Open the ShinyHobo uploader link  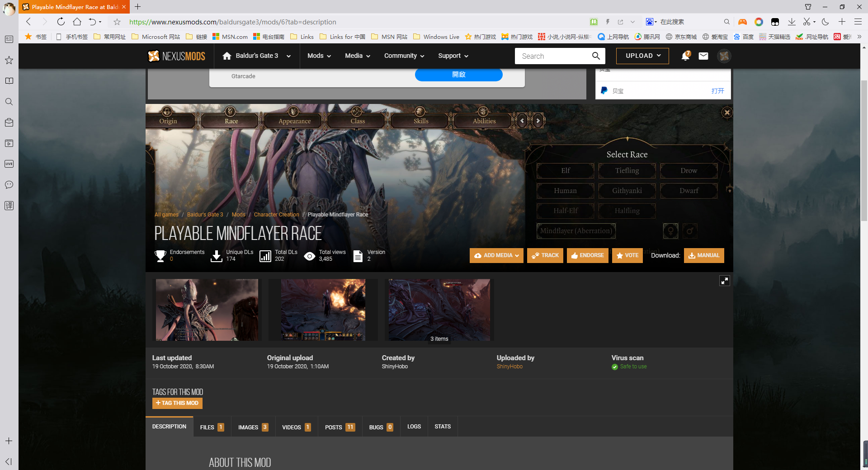tap(509, 367)
